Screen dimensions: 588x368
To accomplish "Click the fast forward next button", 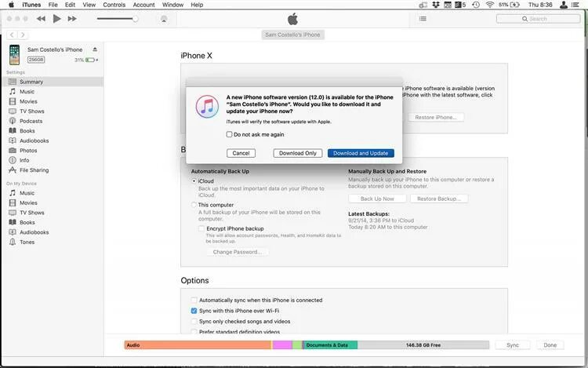I will click(72, 19).
